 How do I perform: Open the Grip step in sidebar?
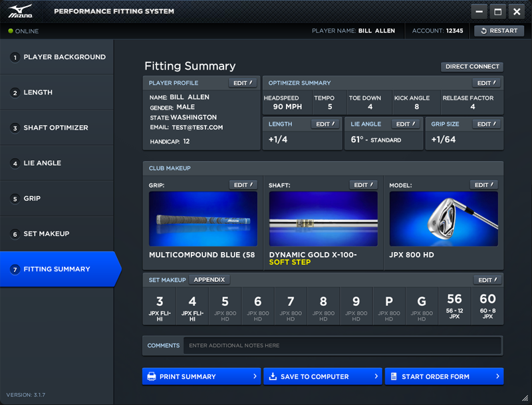tap(57, 198)
